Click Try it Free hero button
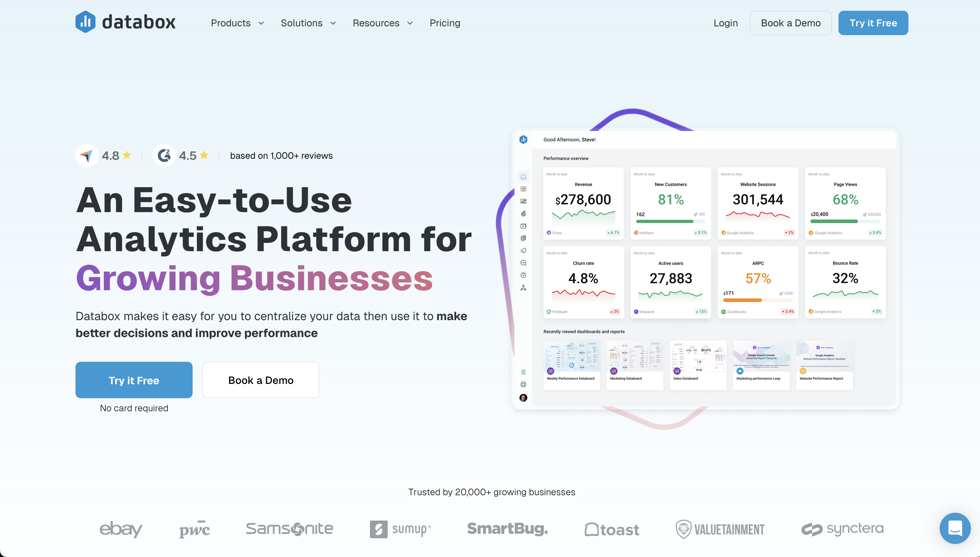Screen dimensions: 980x557 [134, 380]
